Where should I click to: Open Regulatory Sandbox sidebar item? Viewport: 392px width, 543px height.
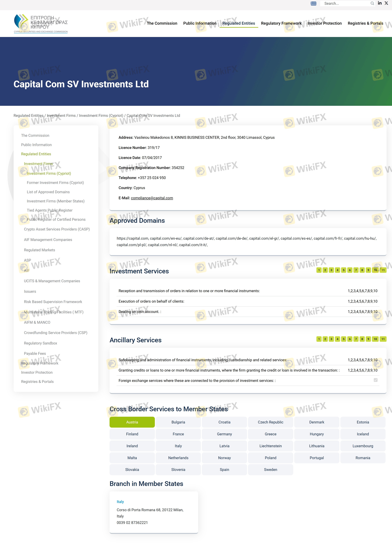coord(40,343)
